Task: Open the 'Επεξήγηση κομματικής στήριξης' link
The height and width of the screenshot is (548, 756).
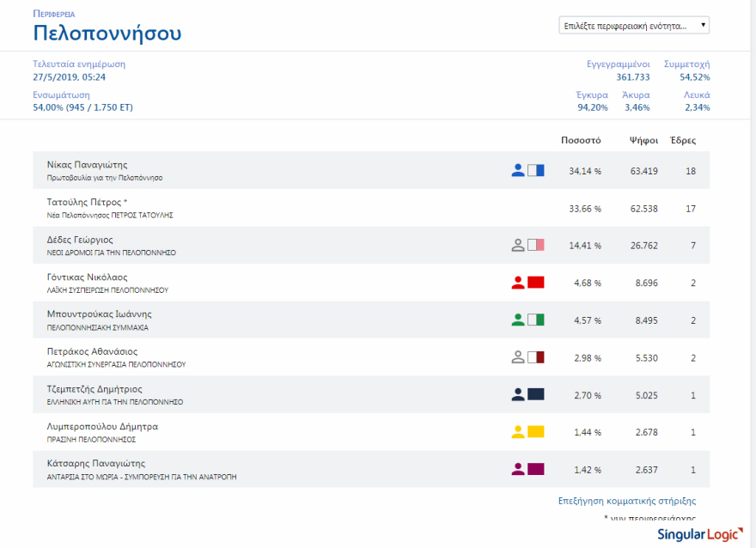Action: point(627,501)
